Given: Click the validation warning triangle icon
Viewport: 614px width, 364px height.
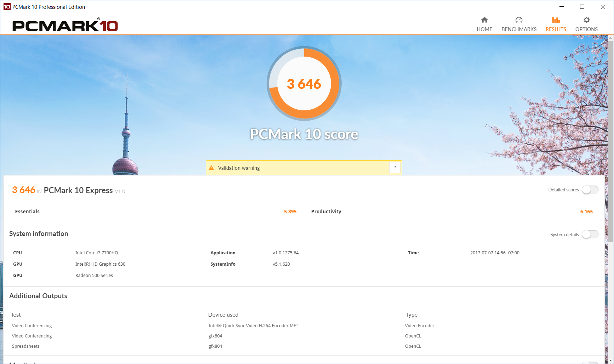Looking at the screenshot, I should (211, 168).
